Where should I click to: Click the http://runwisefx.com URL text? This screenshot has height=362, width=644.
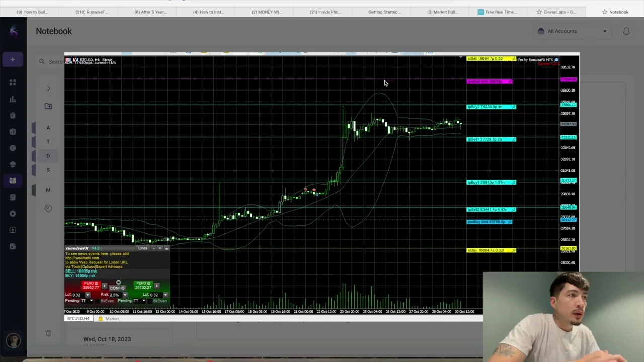[x=82, y=258]
